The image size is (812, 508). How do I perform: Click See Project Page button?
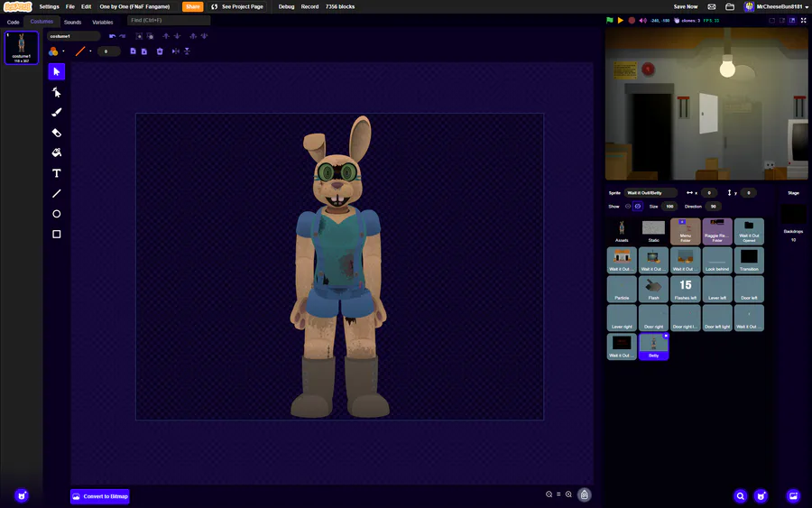[237, 6]
